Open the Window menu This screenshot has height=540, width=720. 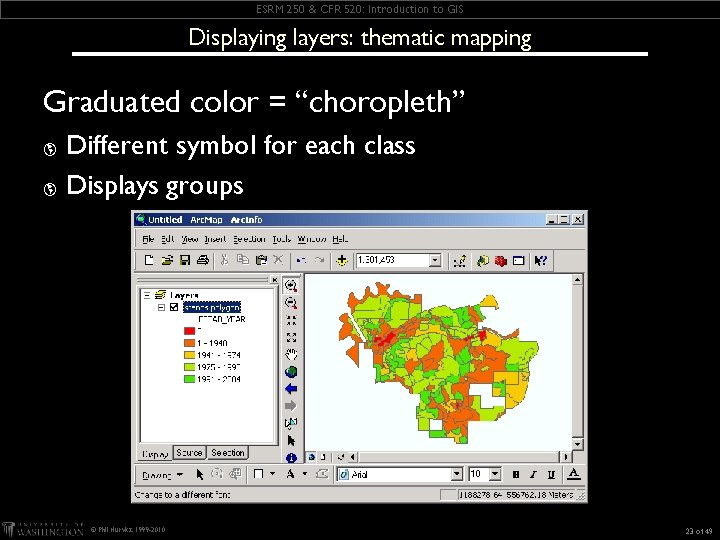pos(312,239)
